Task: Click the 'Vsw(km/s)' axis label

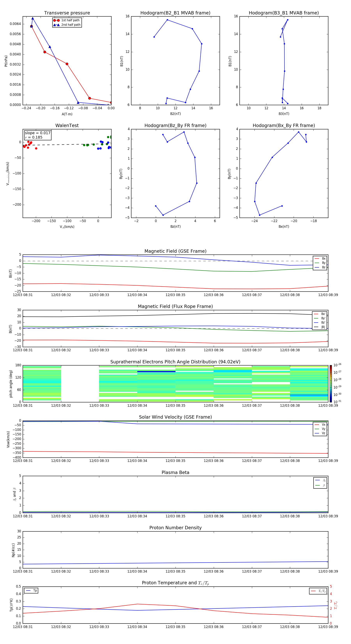Action: [8, 439]
